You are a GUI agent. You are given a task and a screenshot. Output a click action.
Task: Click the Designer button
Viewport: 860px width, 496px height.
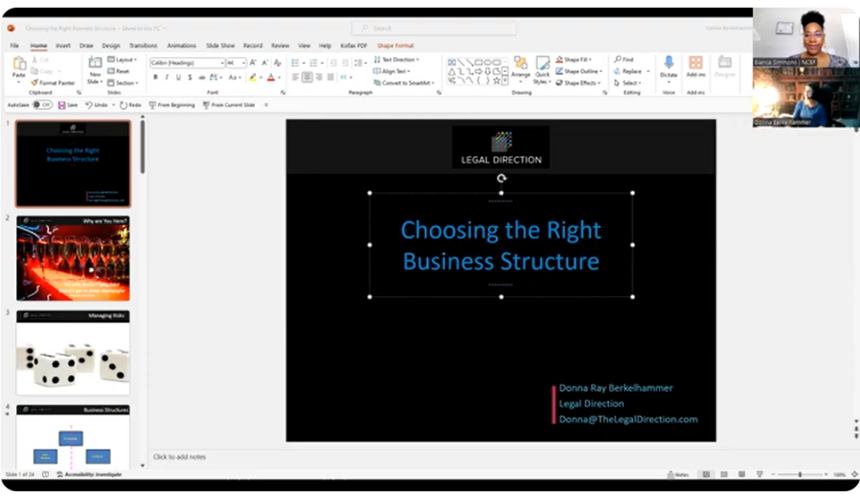725,66
